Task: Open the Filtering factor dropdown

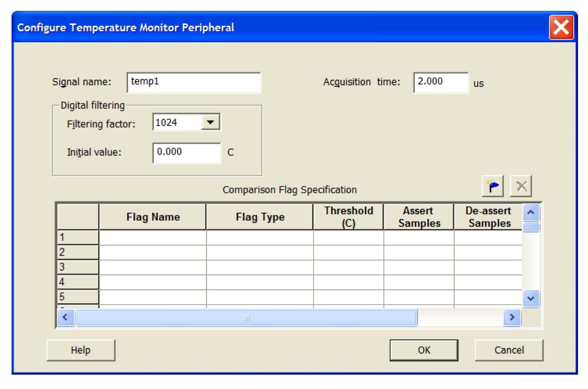Action: coord(211,122)
